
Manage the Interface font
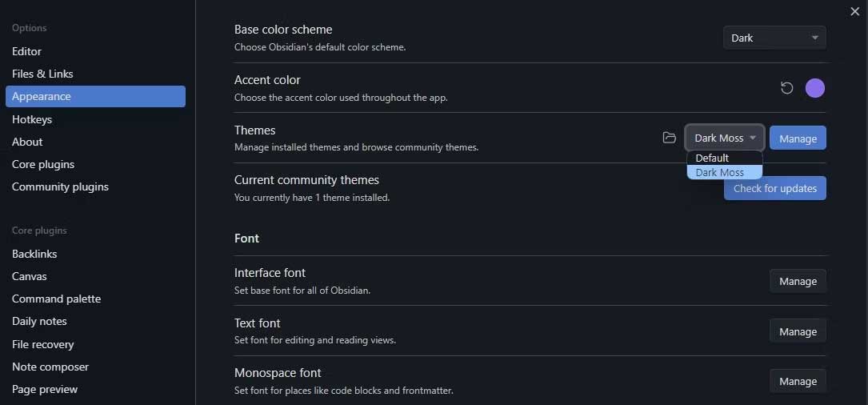[x=797, y=281]
